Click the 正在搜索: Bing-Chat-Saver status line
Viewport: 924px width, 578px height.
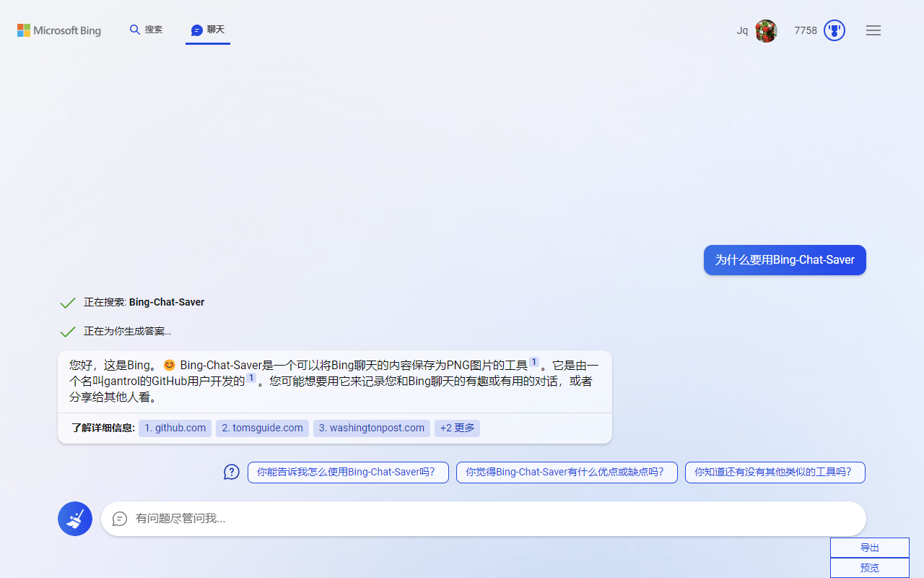144,302
